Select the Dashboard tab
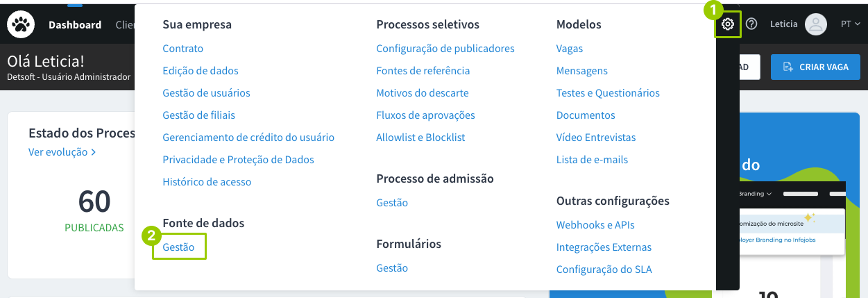The width and height of the screenshot is (868, 298). point(75,24)
